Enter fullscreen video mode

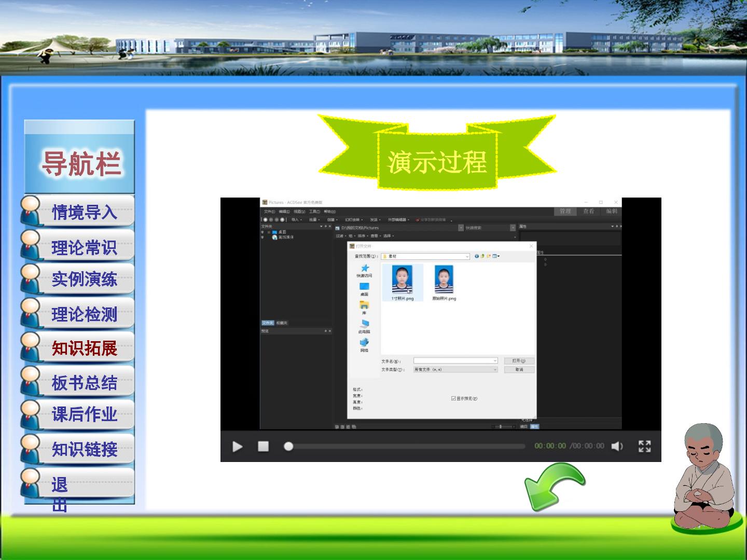click(x=645, y=446)
